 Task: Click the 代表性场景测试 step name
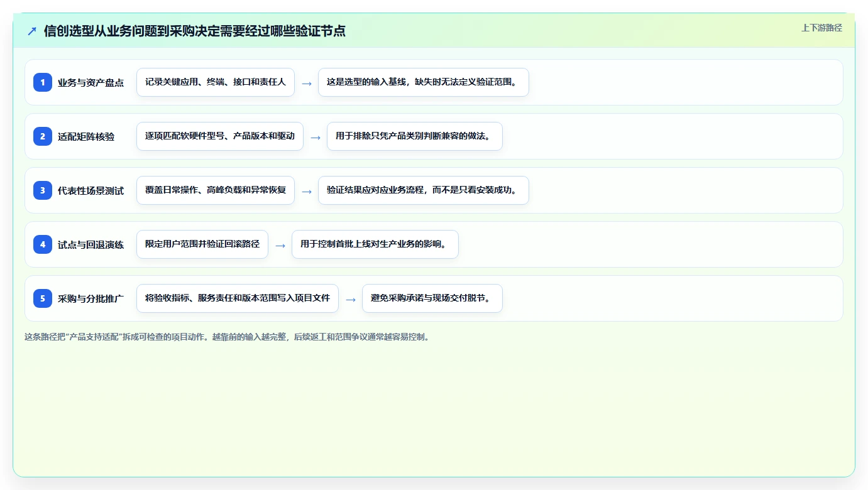click(x=91, y=190)
